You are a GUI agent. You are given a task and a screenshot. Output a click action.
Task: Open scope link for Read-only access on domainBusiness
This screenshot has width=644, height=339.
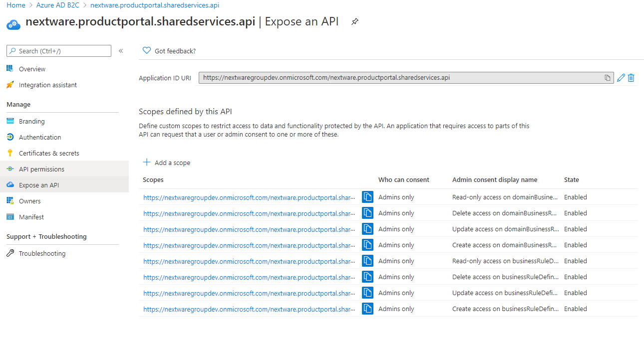[x=249, y=197]
